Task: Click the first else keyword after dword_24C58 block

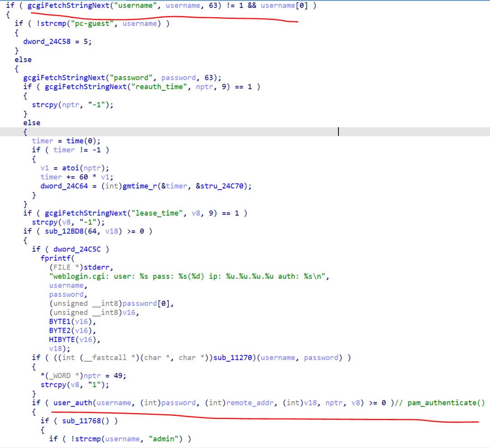Action: click(x=23, y=59)
